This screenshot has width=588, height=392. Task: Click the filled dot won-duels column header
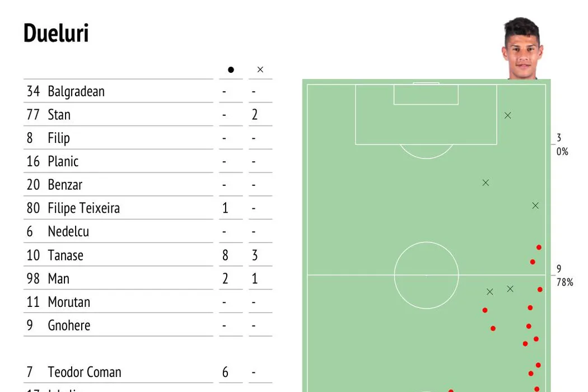pyautogui.click(x=231, y=70)
